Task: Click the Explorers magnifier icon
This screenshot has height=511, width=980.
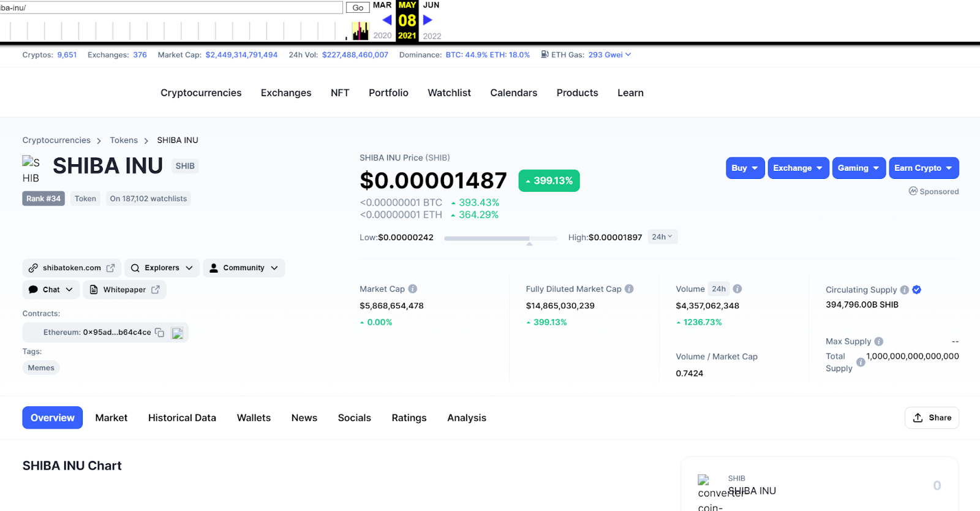Action: pos(135,268)
